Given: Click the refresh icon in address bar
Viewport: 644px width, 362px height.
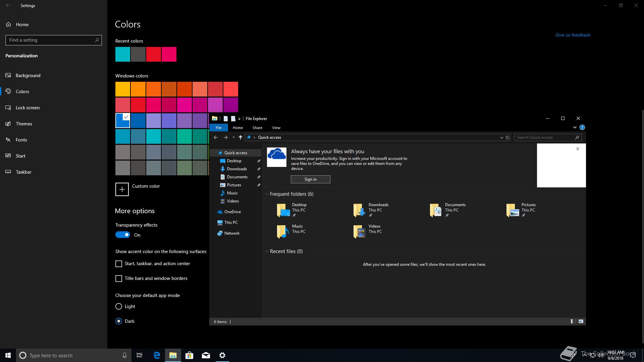Looking at the screenshot, I should coord(507,137).
